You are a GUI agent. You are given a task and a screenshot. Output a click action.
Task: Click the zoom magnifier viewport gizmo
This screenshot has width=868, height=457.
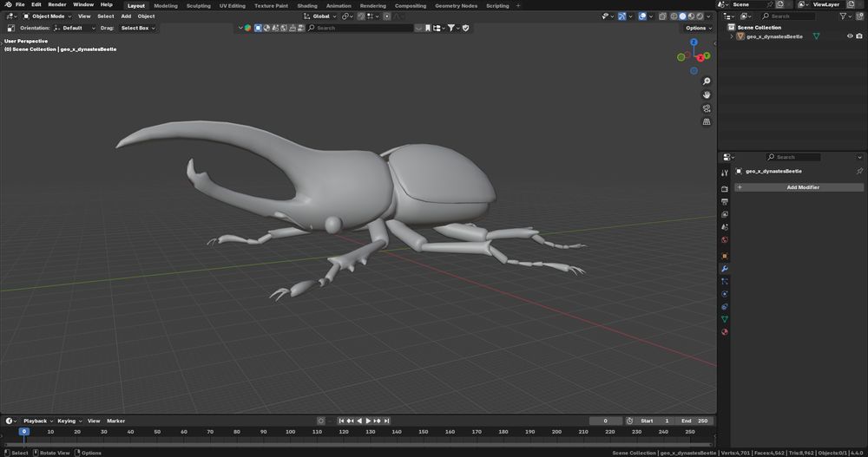[707, 82]
